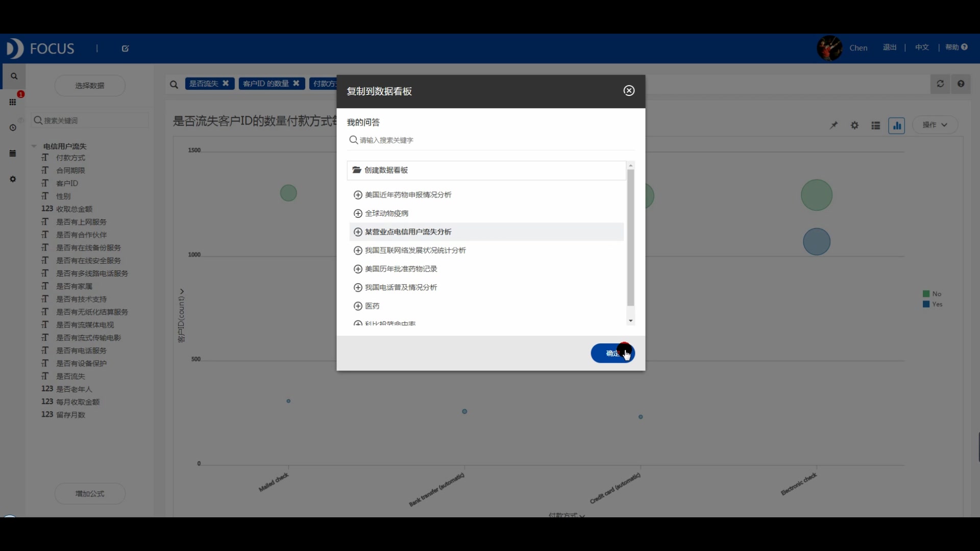This screenshot has width=980, height=551.
Task: Click the grid/dashboard view icon
Action: coord(12,101)
